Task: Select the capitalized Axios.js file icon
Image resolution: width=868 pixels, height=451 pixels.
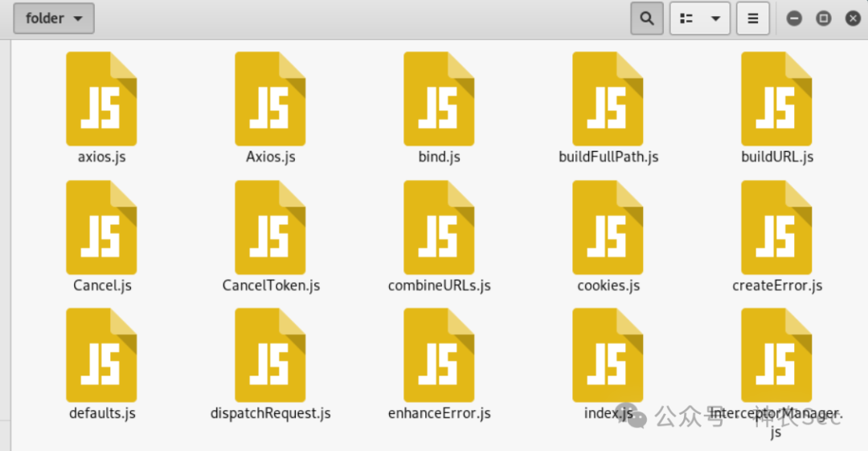Action: point(270,99)
